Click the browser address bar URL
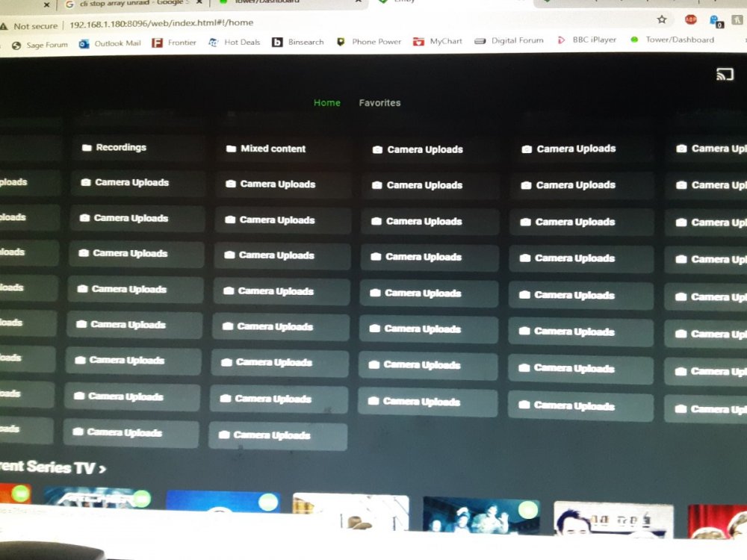This screenshot has width=747, height=560. point(161,23)
